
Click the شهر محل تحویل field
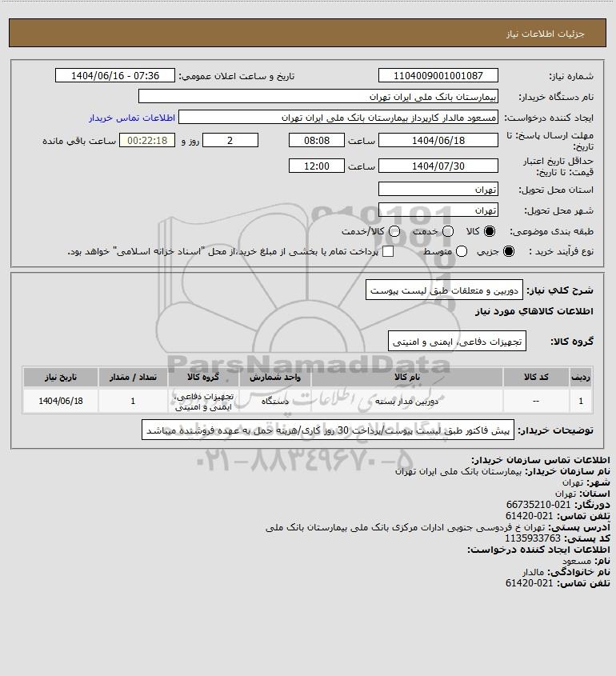[438, 210]
